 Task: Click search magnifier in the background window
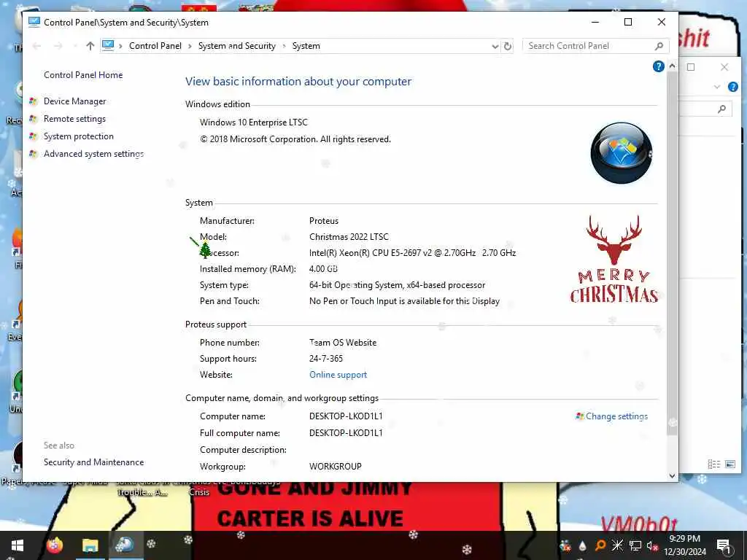[x=721, y=109]
